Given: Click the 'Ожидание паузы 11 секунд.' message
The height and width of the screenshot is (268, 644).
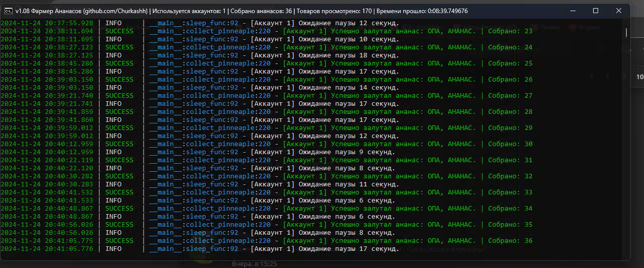Looking at the screenshot, I should click(349, 184).
